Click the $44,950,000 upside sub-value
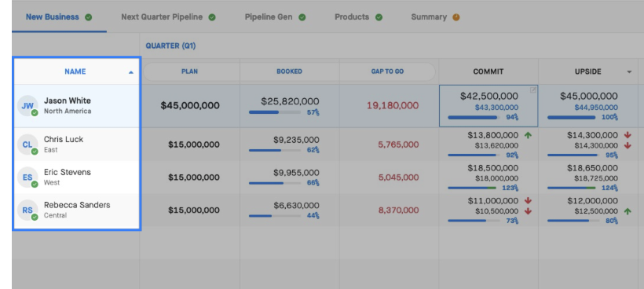Image resolution: width=644 pixels, height=289 pixels. [x=596, y=108]
